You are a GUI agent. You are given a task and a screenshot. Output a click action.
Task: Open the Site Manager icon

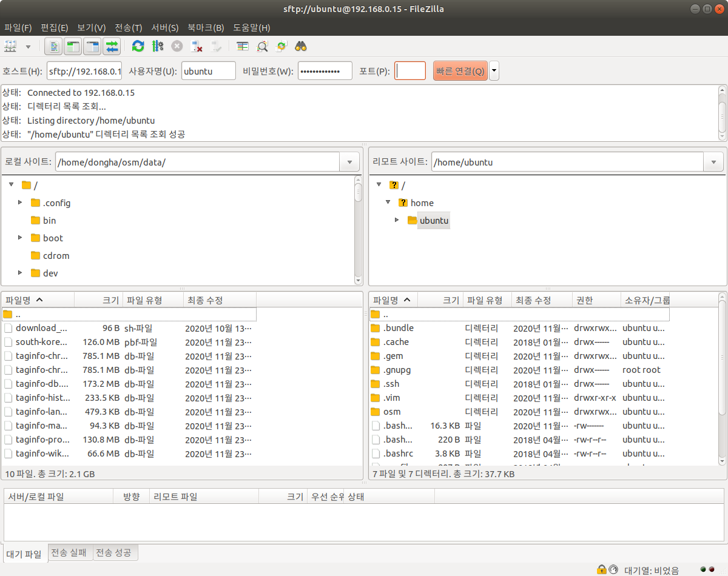point(11,46)
